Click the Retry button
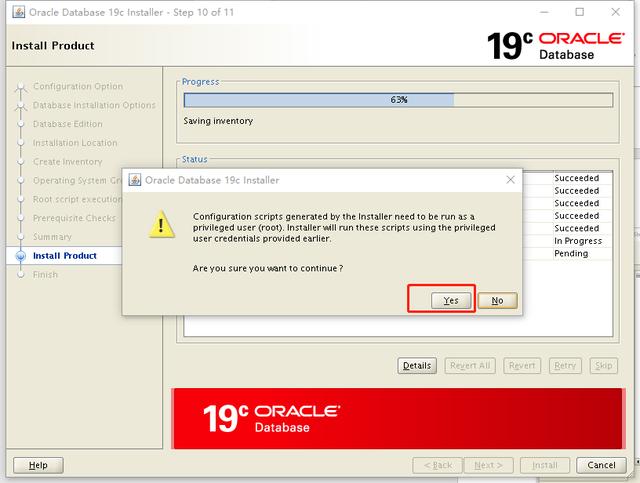The width and height of the screenshot is (640, 483). click(565, 365)
